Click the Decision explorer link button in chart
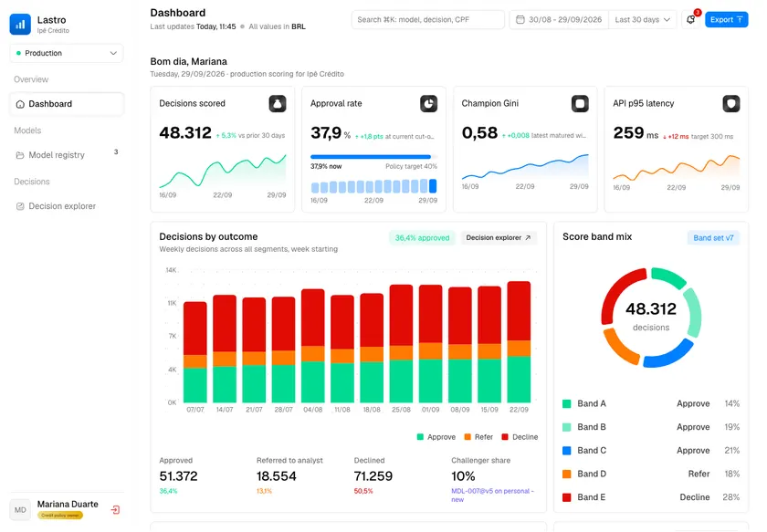 pyautogui.click(x=499, y=237)
